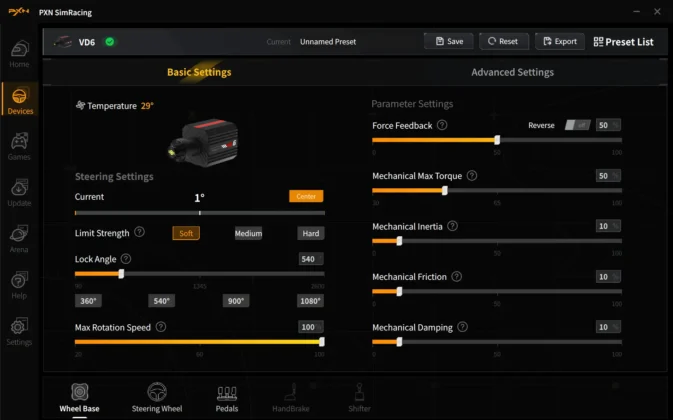Show help for Max Rotation Speed
Image resolution: width=673 pixels, height=420 pixels.
tap(161, 327)
